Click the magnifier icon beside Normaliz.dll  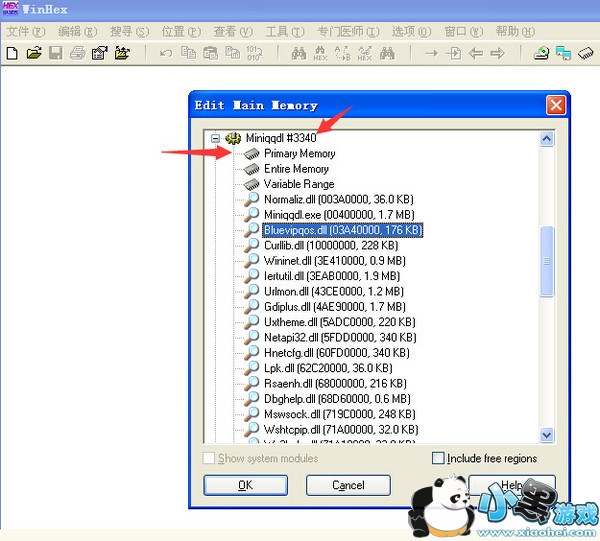click(x=252, y=199)
